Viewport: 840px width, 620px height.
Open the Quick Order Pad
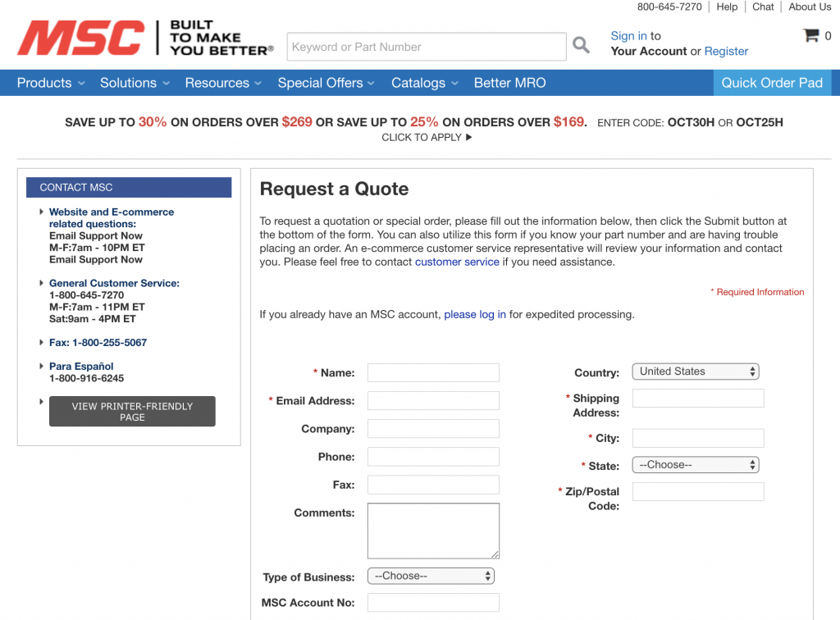772,83
